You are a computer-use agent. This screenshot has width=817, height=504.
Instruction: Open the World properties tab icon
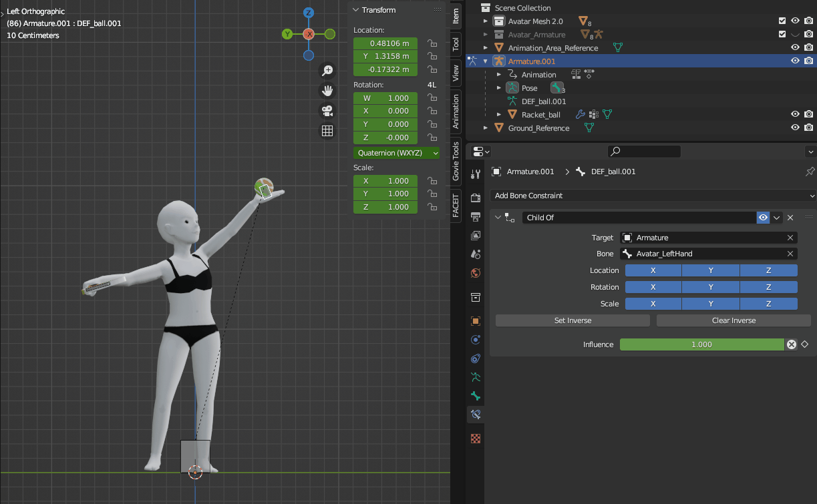(x=476, y=273)
